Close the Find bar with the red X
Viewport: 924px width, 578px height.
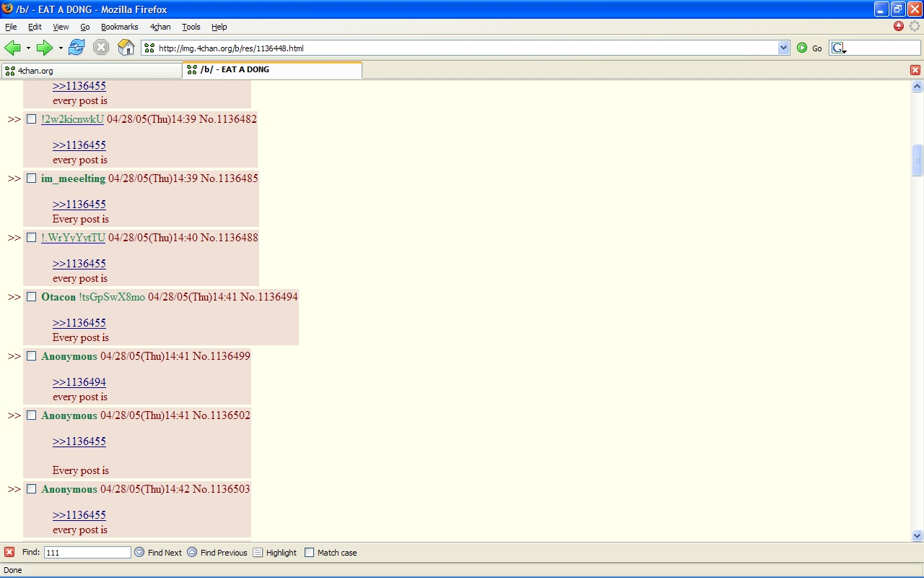[9, 552]
